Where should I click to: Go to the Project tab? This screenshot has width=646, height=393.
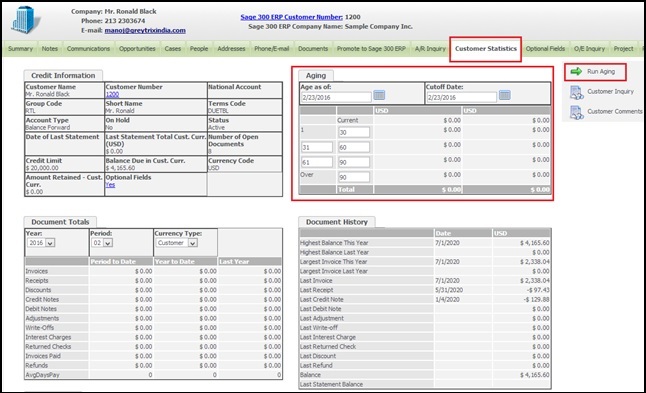click(623, 49)
